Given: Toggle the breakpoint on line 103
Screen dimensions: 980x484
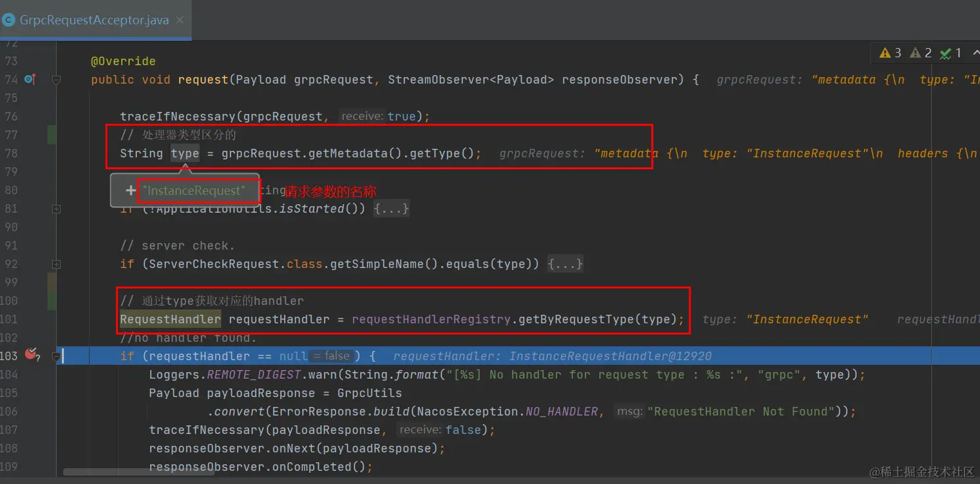Looking at the screenshot, I should point(31,355).
